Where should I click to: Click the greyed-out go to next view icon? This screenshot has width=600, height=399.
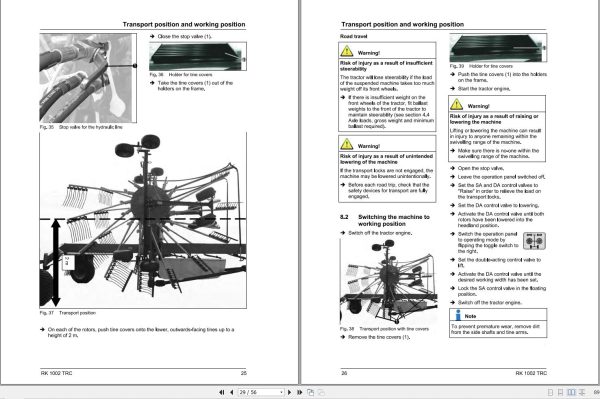321,392
